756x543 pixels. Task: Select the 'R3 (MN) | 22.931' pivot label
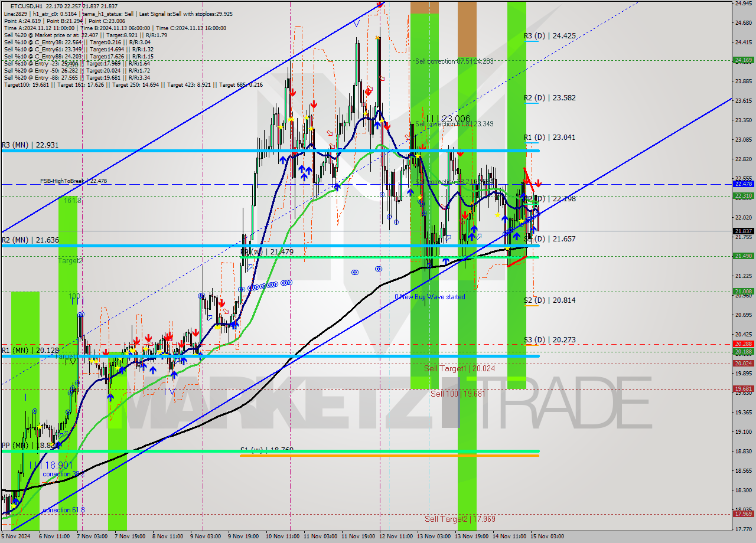click(x=29, y=145)
